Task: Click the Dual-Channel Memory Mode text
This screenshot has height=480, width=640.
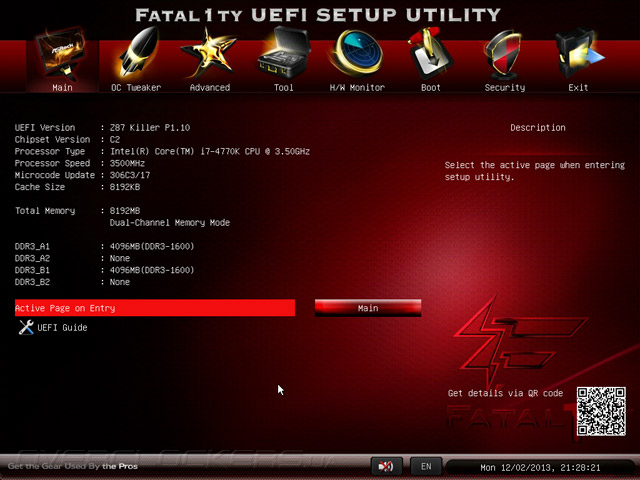Action: click(x=170, y=222)
